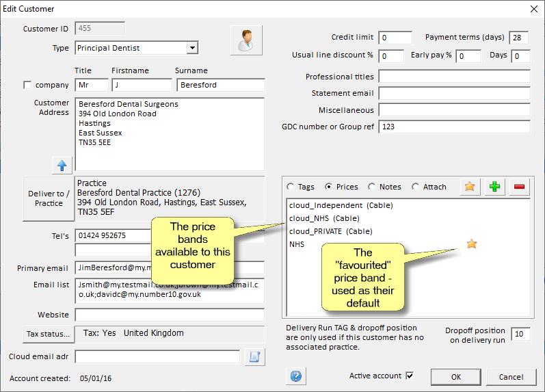
Task: Click the blue help question mark icon
Action: (296, 376)
